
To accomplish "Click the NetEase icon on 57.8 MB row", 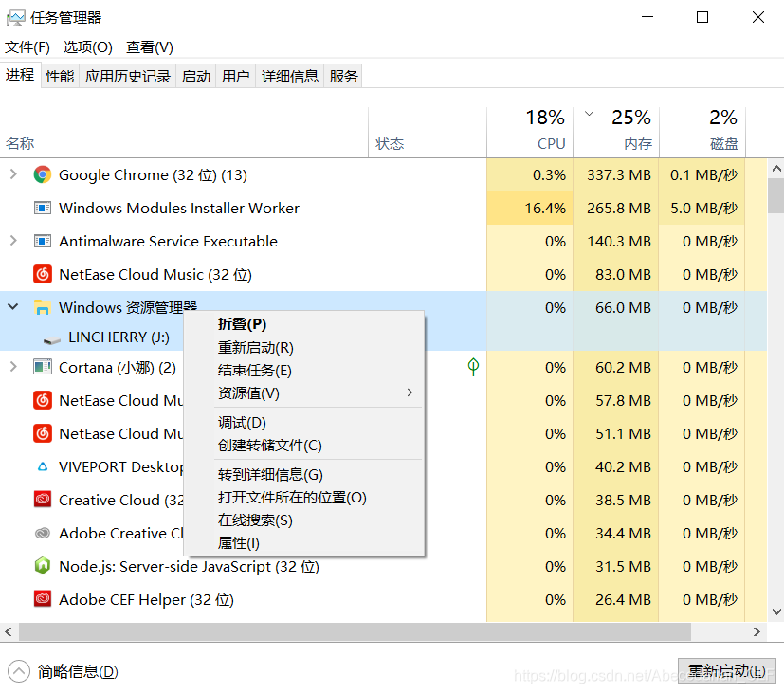I will coord(43,400).
